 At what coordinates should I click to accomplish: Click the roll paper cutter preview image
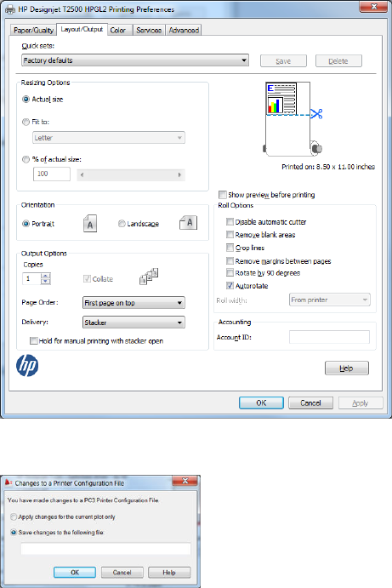[x=293, y=119]
